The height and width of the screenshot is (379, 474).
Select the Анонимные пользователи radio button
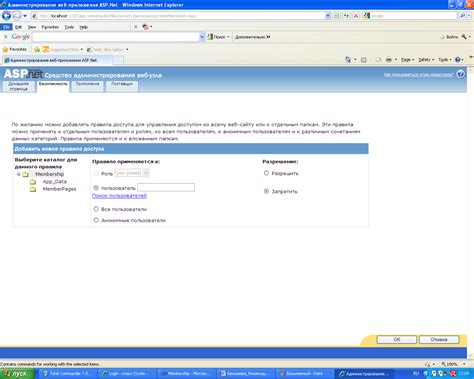pos(96,220)
